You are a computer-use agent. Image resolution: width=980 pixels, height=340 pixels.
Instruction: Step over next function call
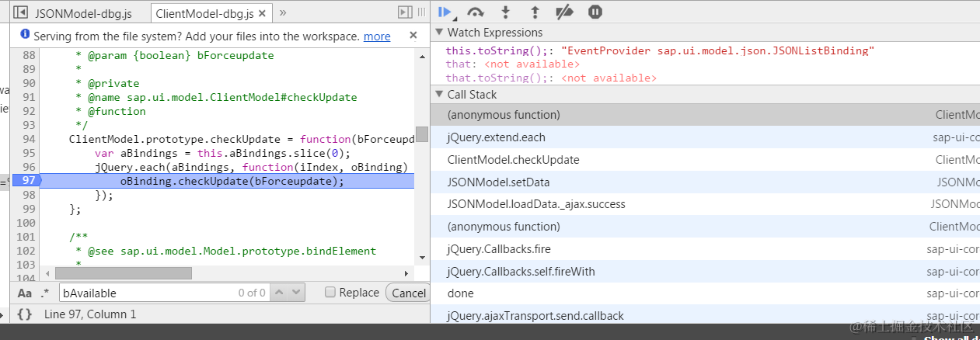[x=476, y=12]
